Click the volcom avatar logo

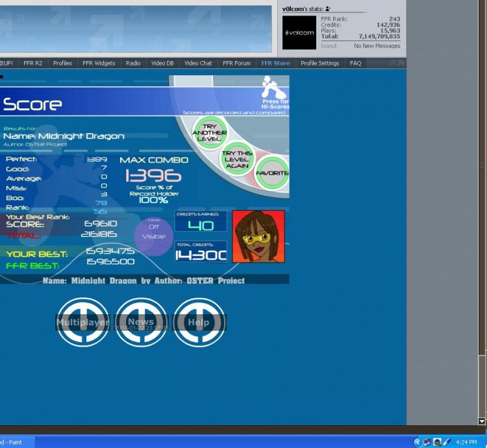(x=299, y=32)
